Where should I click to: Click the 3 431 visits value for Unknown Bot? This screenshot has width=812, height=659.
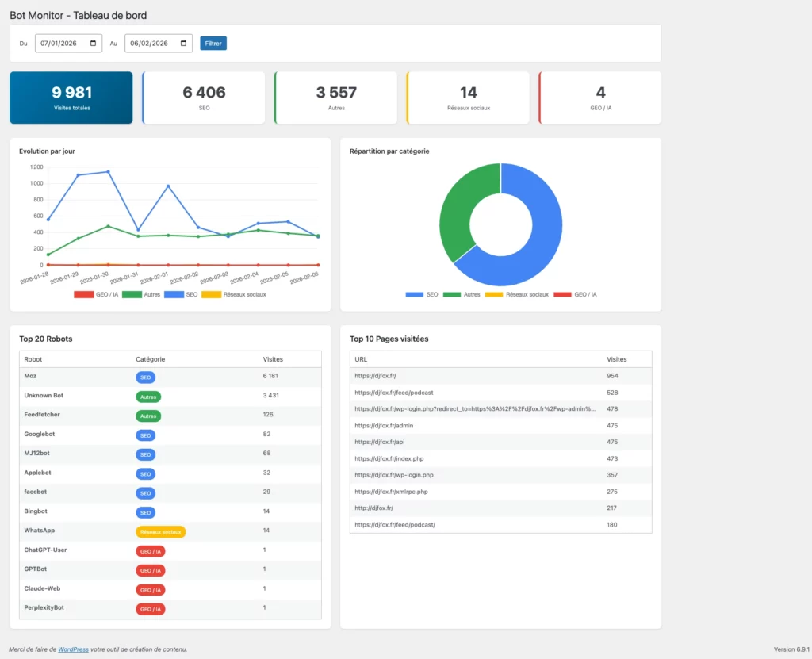[271, 396]
